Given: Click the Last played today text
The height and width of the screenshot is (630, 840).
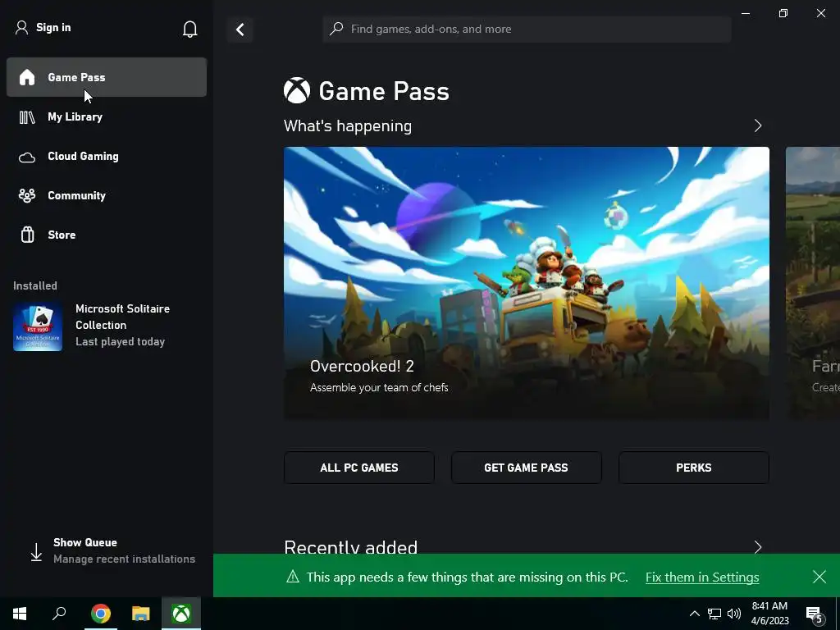Looking at the screenshot, I should pos(120,342).
